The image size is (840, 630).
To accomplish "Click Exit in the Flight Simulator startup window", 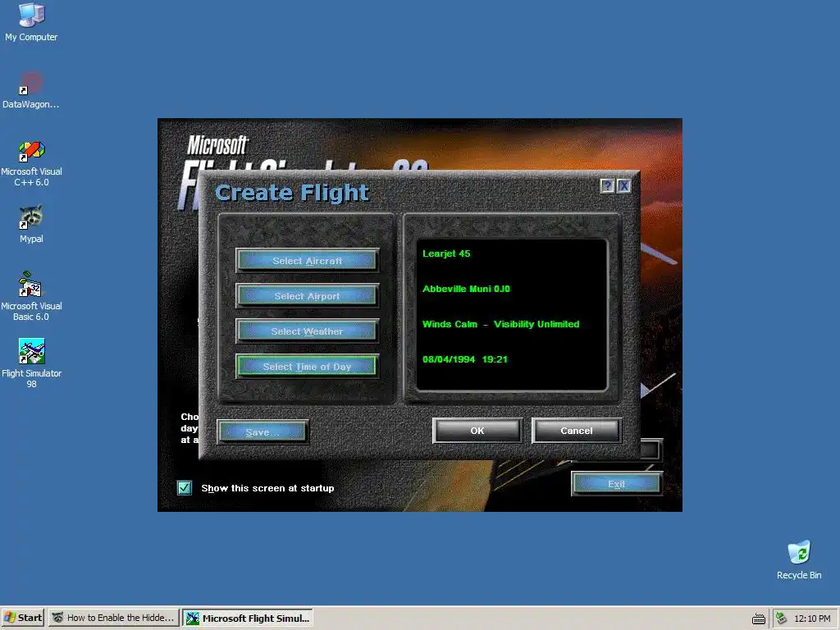I will click(617, 484).
